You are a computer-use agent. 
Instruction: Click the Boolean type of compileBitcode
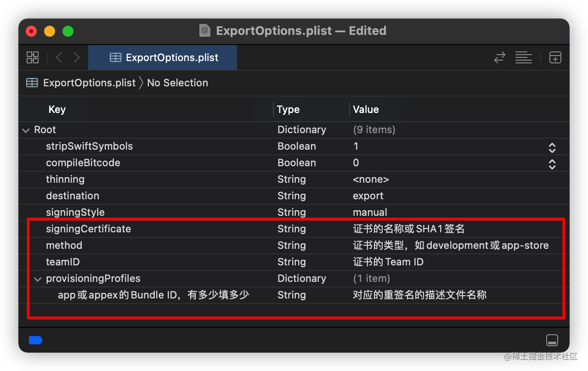point(297,163)
